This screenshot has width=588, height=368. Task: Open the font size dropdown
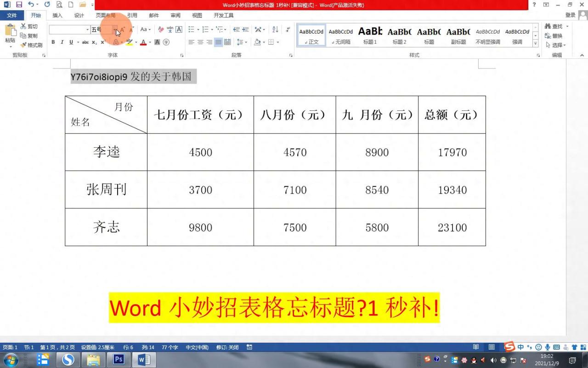[x=115, y=29]
